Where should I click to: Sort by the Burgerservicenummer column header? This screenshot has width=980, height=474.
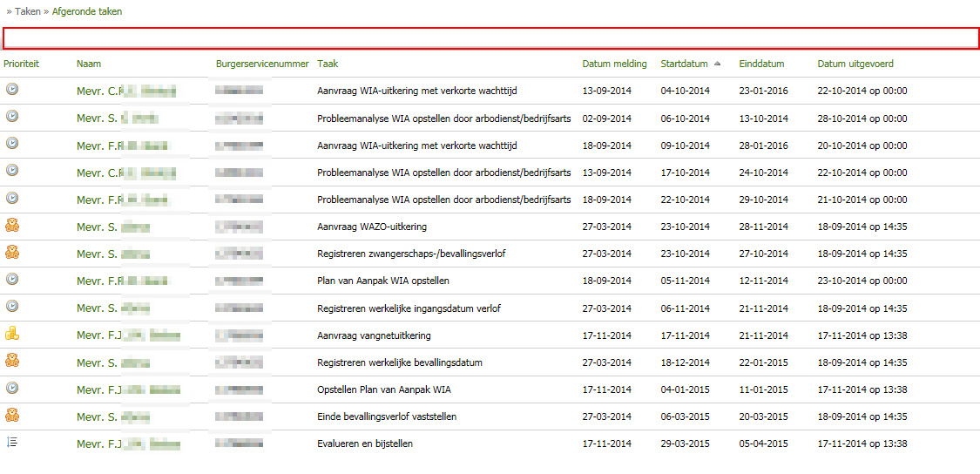262,64
